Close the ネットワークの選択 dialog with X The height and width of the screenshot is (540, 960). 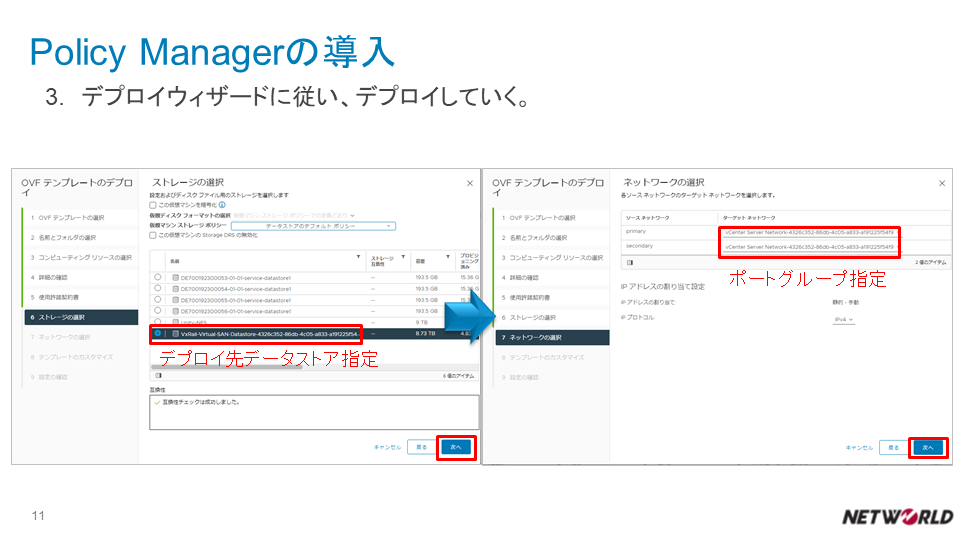tap(942, 183)
